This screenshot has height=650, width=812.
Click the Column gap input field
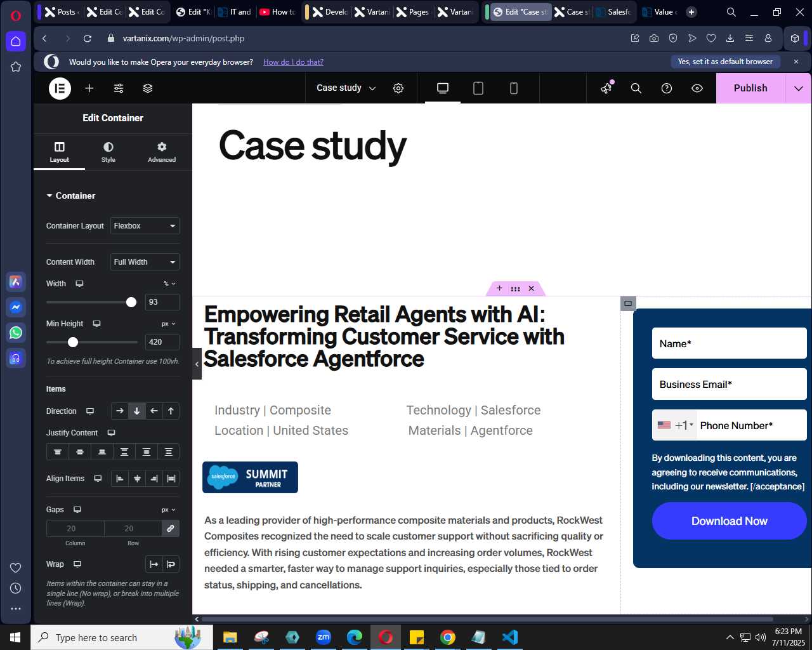coord(75,529)
